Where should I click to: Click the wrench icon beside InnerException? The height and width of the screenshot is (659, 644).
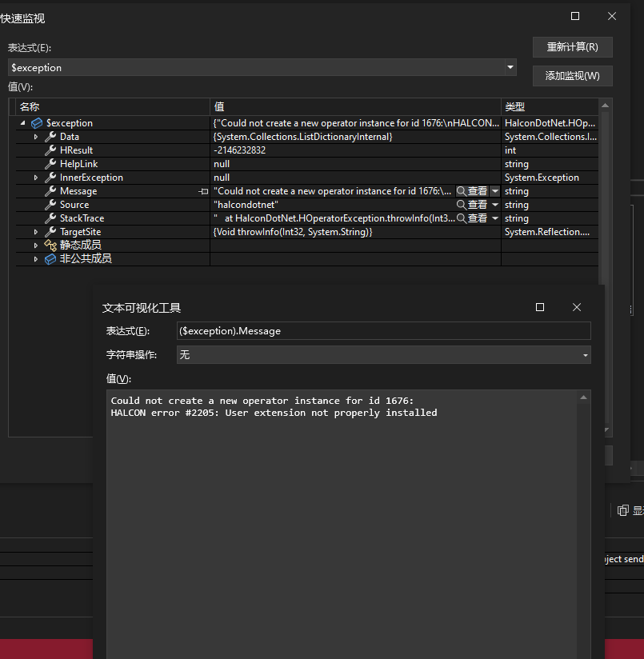(50, 177)
